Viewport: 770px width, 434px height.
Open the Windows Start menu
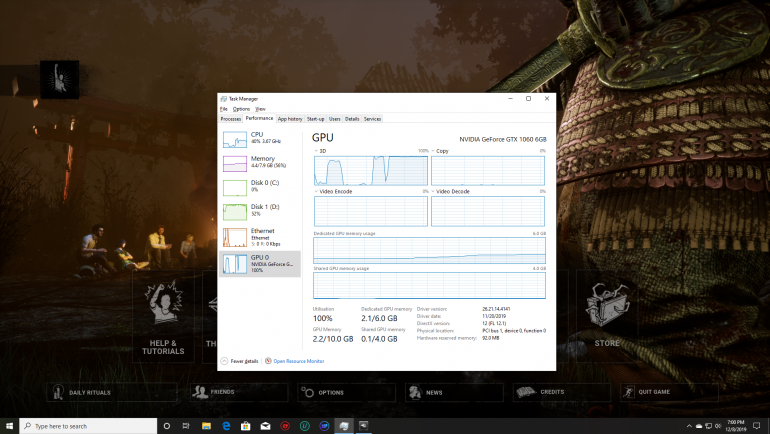(x=9, y=426)
